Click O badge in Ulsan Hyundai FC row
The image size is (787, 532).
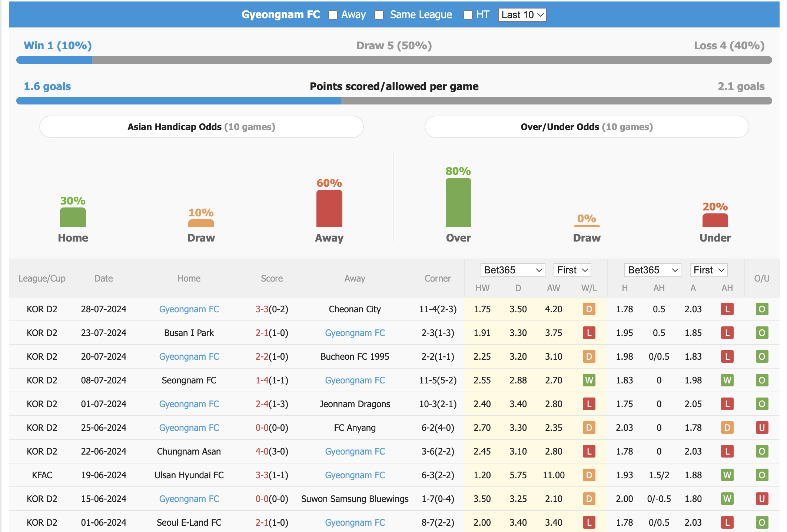[x=762, y=475]
